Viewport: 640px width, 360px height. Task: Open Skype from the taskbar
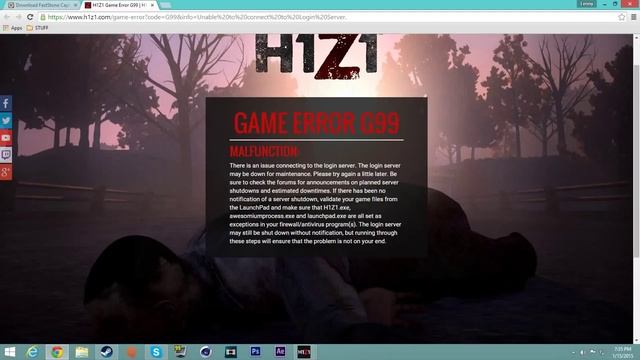click(x=156, y=352)
